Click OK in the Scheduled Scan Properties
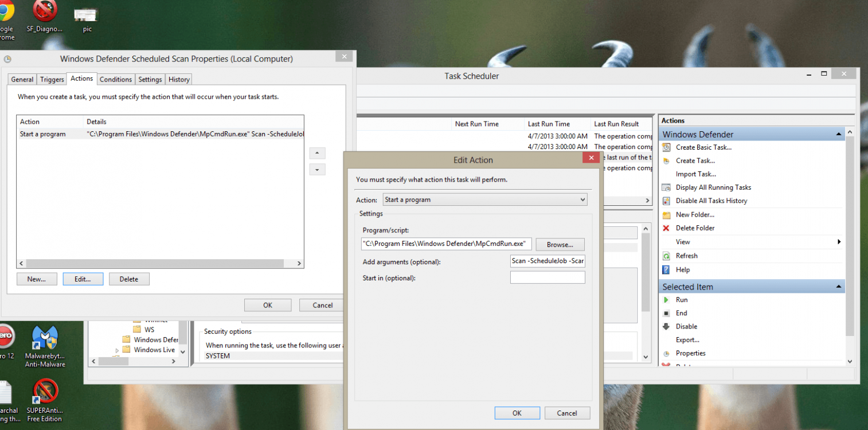The width and height of the screenshot is (868, 430). (x=268, y=305)
